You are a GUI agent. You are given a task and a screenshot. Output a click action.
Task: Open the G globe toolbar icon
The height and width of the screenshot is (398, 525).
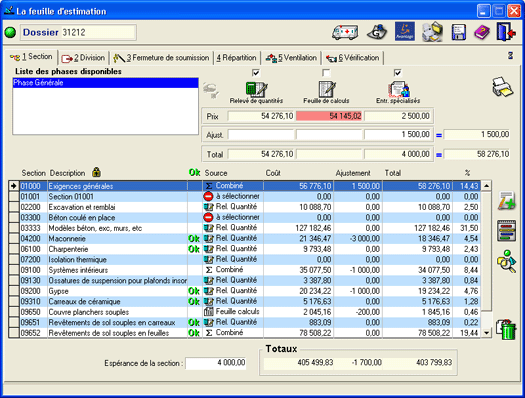tap(377, 32)
